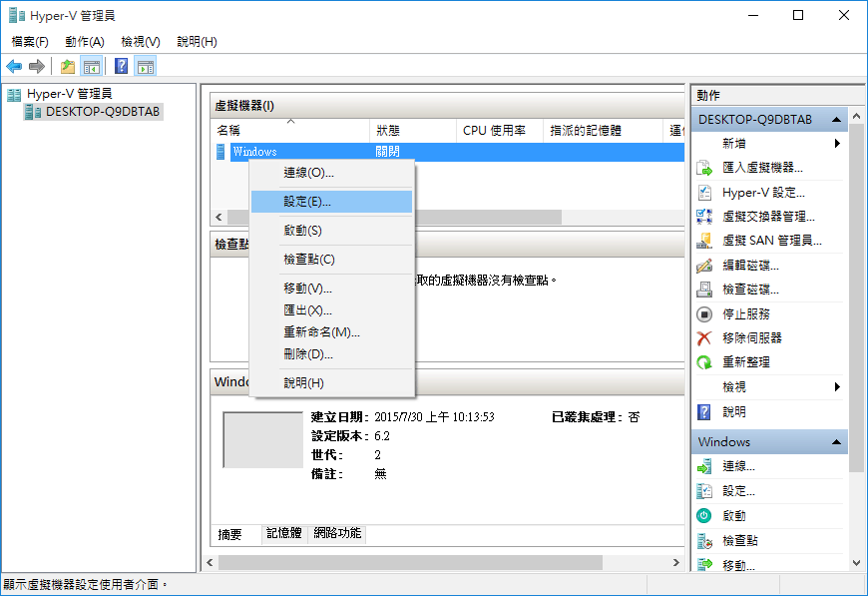
Task: Click the Forward arrow toolbar icon
Action: [37, 67]
